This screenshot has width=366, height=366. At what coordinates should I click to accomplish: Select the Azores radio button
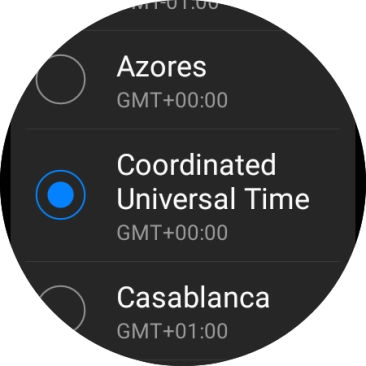(x=61, y=79)
